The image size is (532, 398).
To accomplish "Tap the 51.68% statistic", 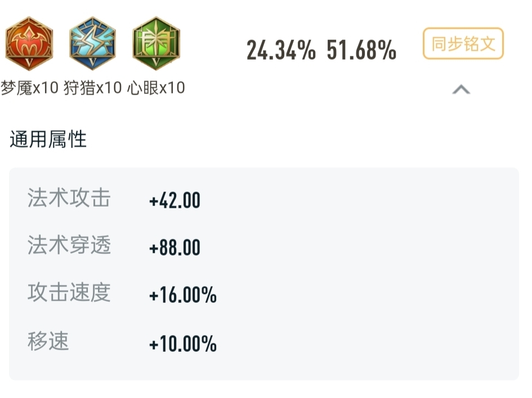I will 361,50.
